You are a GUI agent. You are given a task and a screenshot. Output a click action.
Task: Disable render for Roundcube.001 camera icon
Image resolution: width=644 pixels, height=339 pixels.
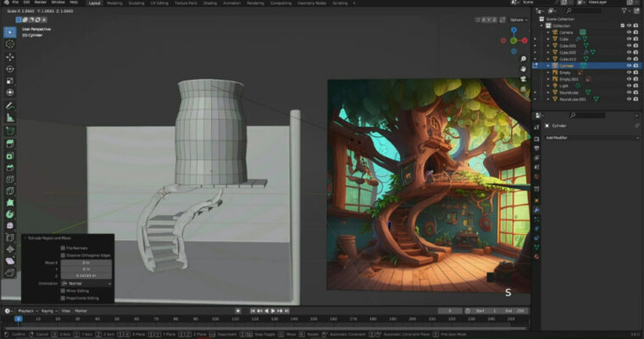636,99
